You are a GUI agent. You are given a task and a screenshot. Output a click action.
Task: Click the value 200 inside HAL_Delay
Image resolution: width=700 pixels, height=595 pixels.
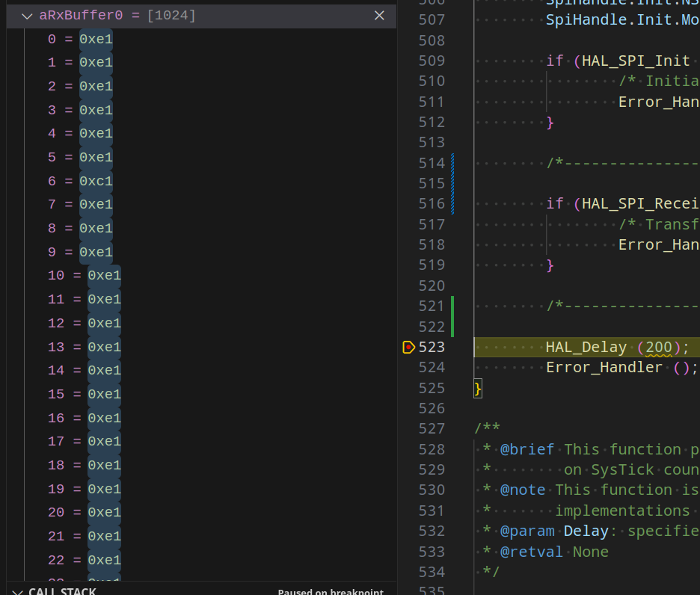click(659, 347)
